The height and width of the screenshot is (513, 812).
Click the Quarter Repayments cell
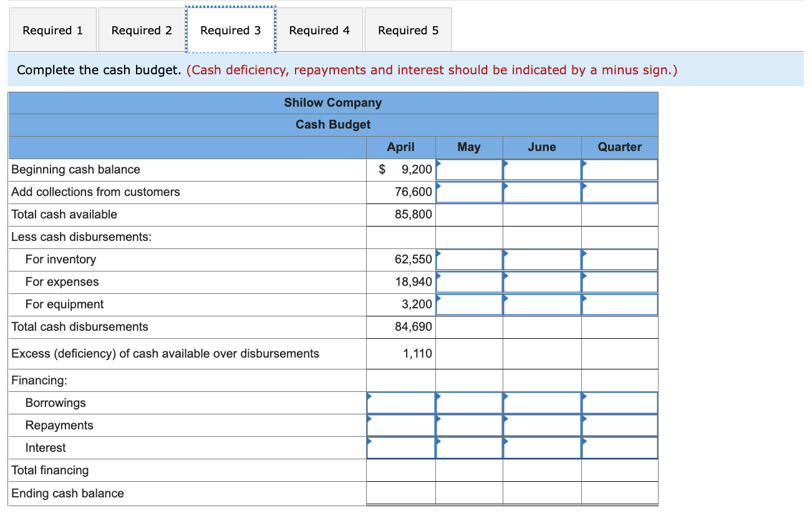pos(619,425)
